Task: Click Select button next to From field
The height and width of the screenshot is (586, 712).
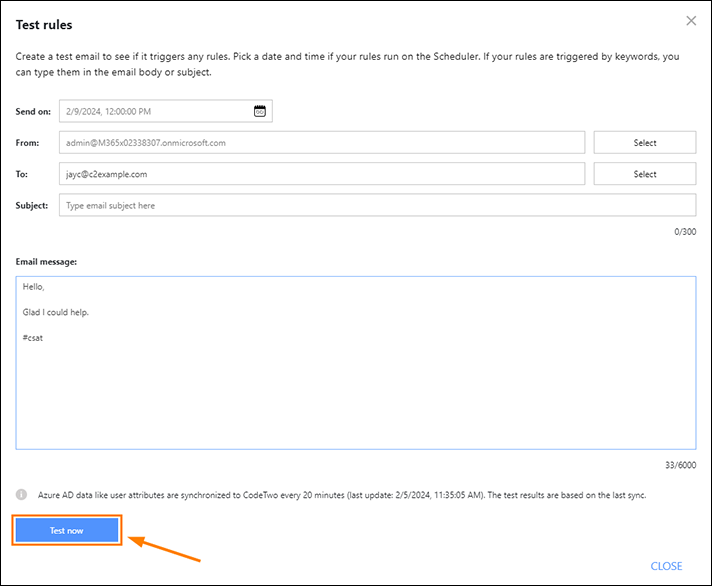Action: (645, 143)
